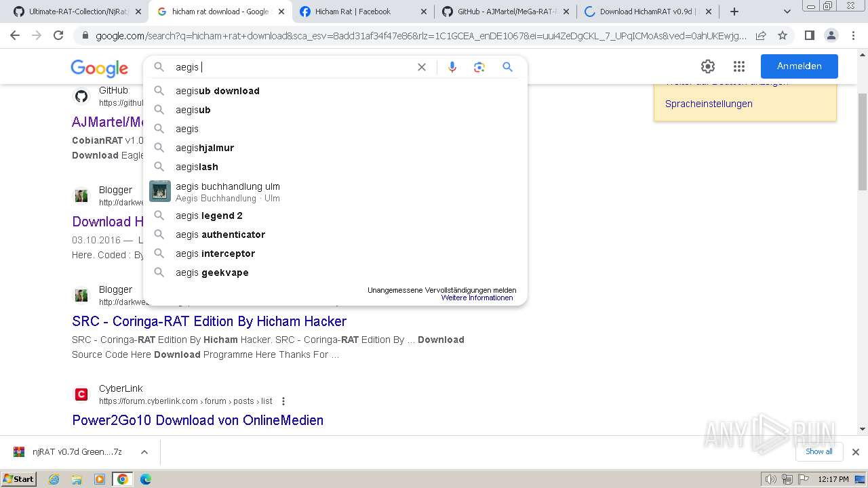Open a new browser tab
868x488 pixels.
point(734,12)
